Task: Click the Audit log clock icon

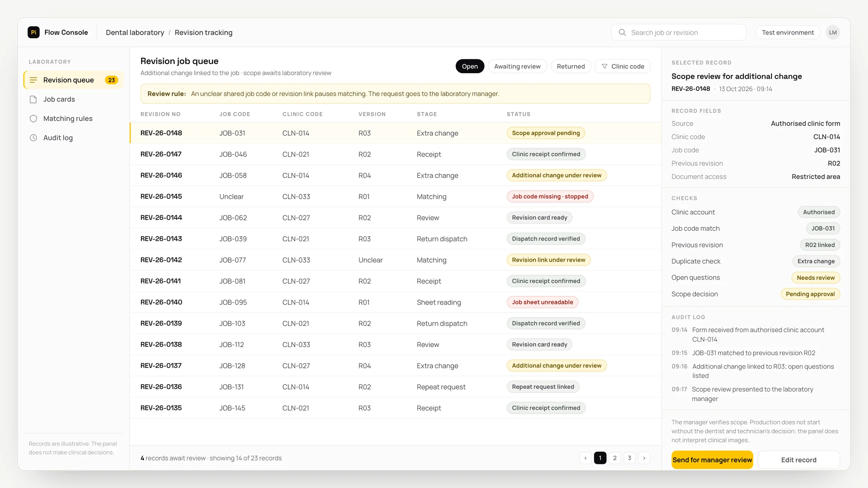Action: 33,137
